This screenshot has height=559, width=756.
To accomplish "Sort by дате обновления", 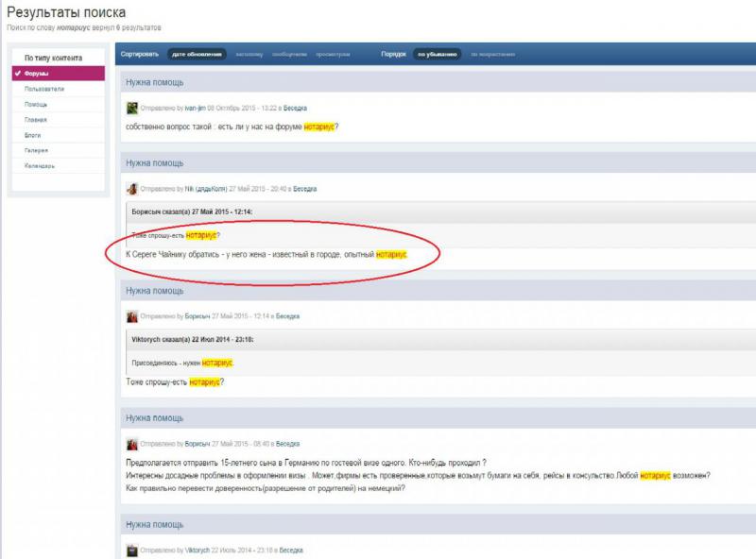I will pyautogui.click(x=197, y=55).
